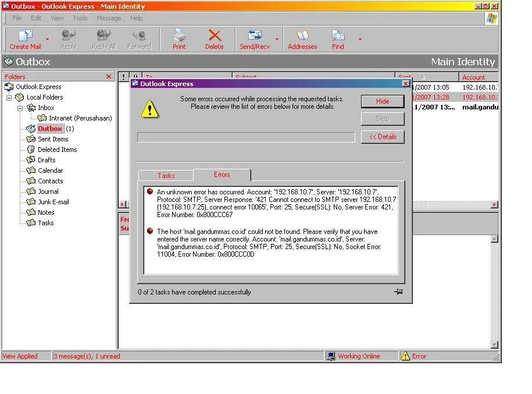Collapse dialog with << Details button
The width and height of the screenshot is (532, 394).
coord(383,137)
